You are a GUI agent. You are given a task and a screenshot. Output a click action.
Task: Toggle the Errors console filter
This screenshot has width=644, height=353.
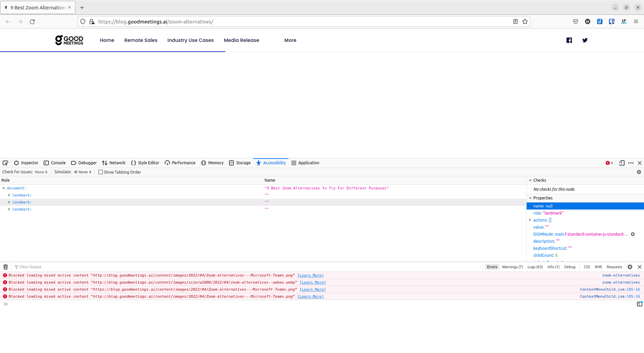(x=492, y=267)
